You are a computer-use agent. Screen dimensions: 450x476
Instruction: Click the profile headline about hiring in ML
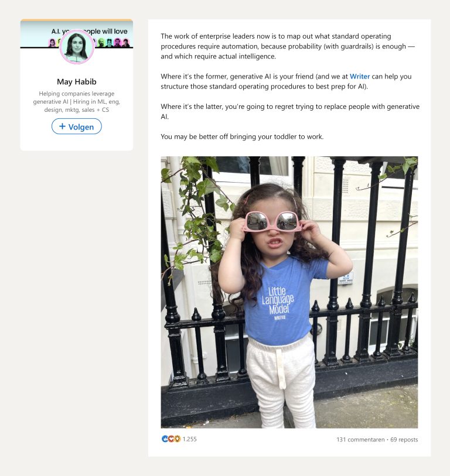77,102
